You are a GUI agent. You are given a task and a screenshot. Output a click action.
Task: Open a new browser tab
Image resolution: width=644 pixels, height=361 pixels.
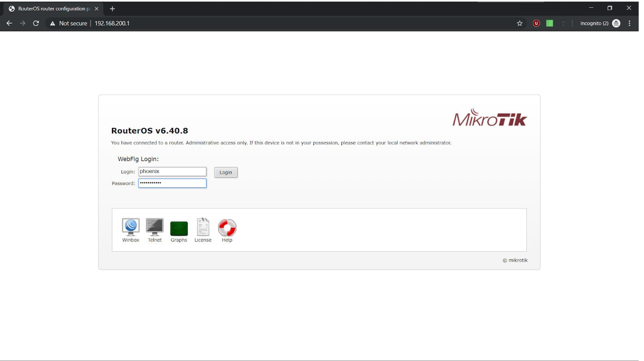click(112, 9)
